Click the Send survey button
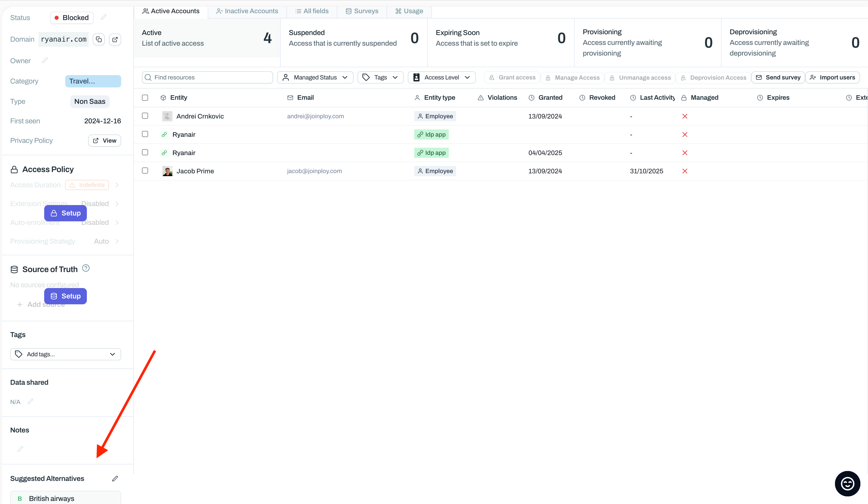 pos(778,77)
